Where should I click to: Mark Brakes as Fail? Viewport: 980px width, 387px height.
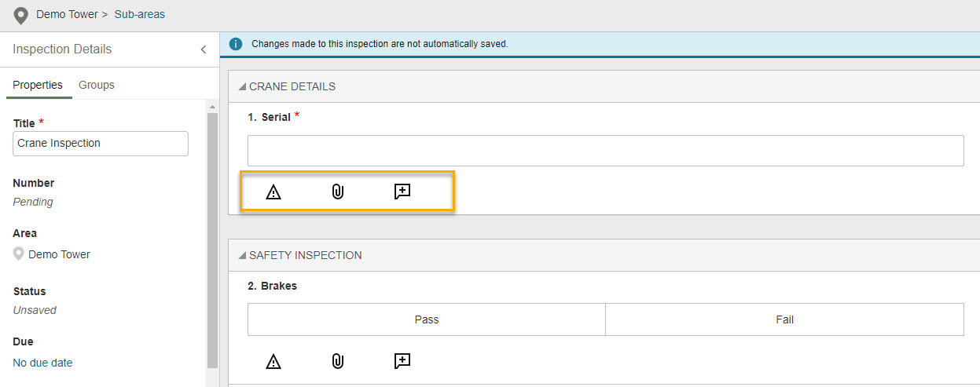(784, 319)
